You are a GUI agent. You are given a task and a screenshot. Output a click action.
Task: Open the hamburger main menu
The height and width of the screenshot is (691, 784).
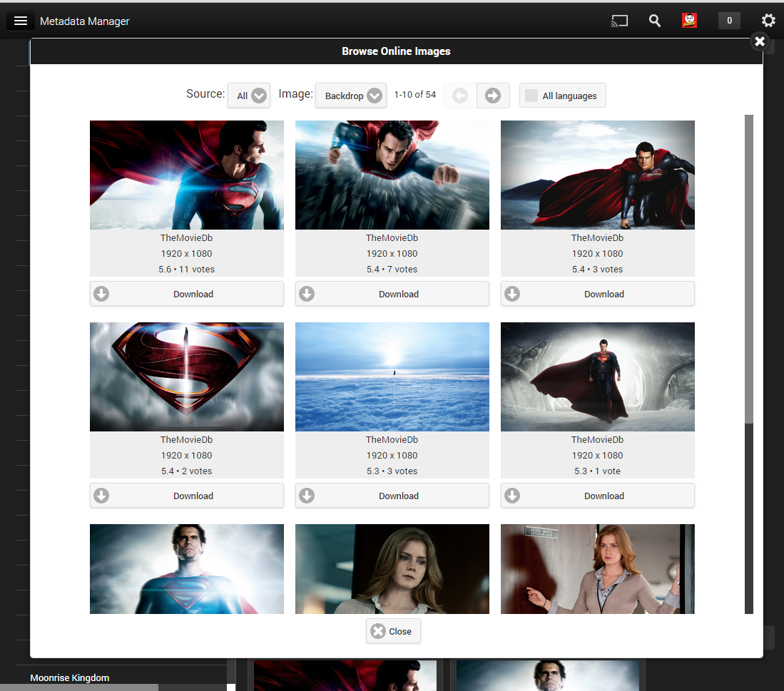21,21
